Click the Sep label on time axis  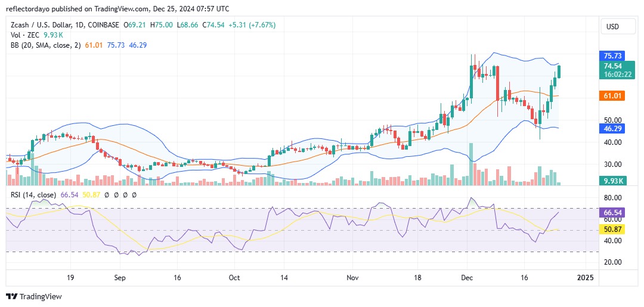point(119,278)
